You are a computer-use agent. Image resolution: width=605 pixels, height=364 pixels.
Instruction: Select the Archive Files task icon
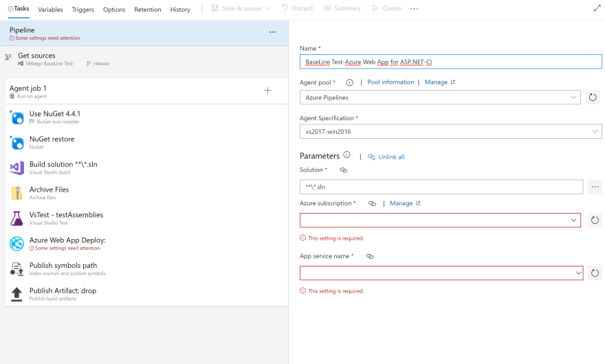pos(17,193)
